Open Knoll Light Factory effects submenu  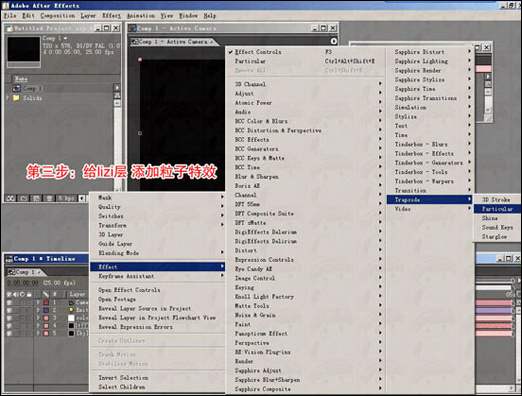tap(305, 296)
